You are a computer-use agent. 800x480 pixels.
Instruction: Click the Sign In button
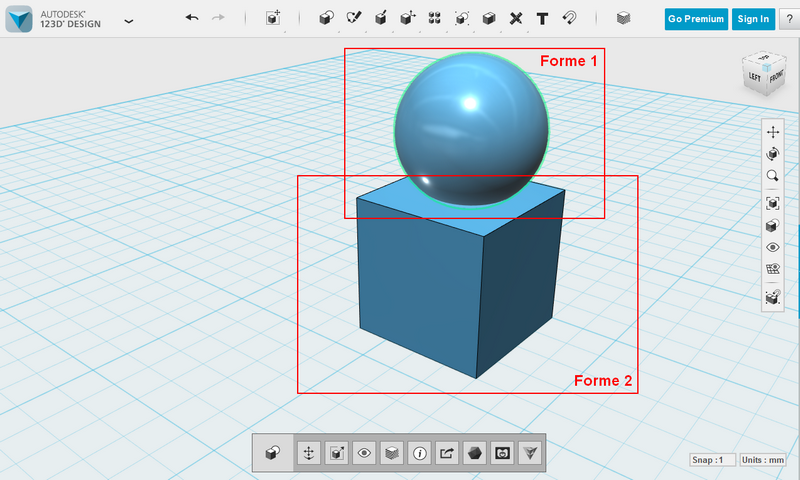[753, 19]
